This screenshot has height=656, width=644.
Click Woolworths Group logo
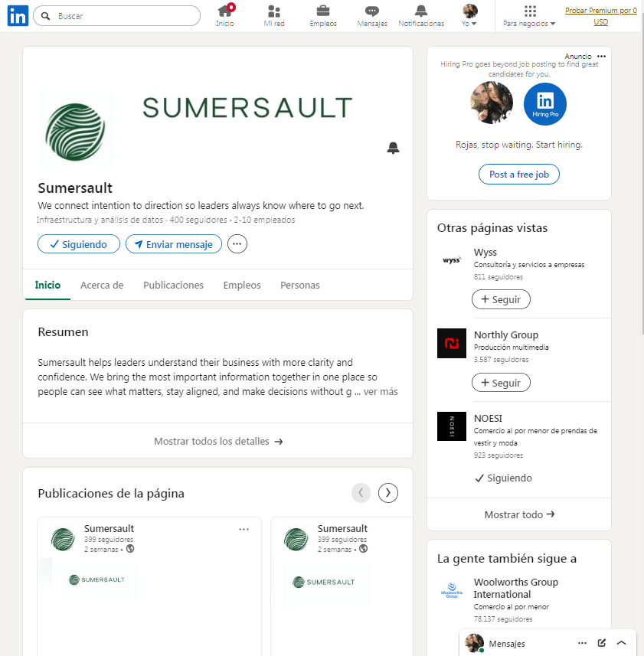click(452, 590)
